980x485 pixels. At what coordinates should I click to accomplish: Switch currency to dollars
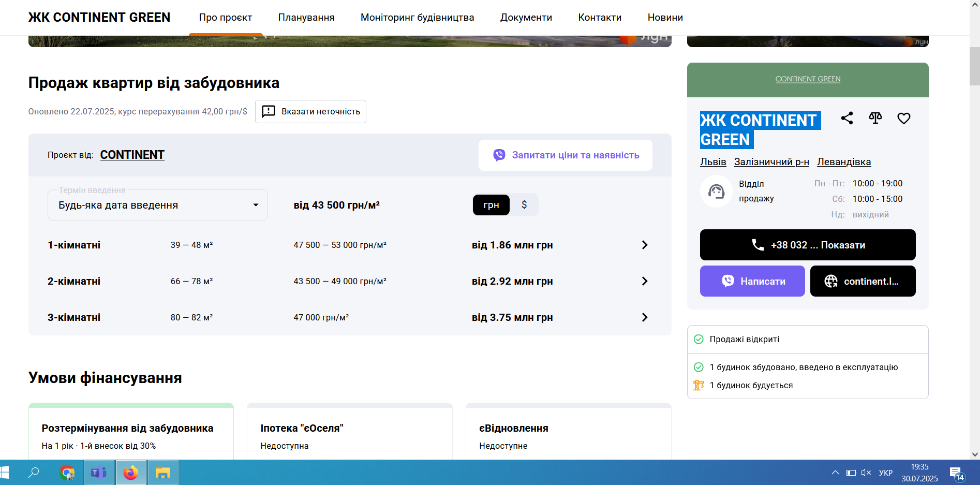(524, 205)
